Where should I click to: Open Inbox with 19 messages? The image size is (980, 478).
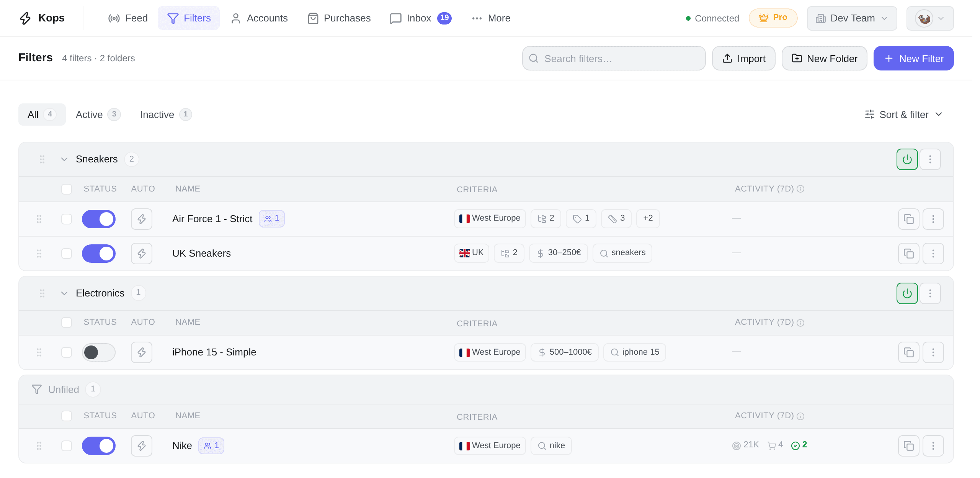click(x=420, y=18)
